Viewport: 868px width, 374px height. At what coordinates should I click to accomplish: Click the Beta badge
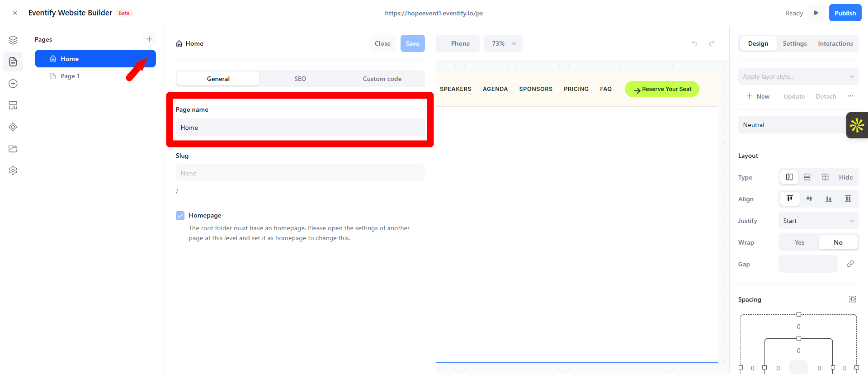124,13
